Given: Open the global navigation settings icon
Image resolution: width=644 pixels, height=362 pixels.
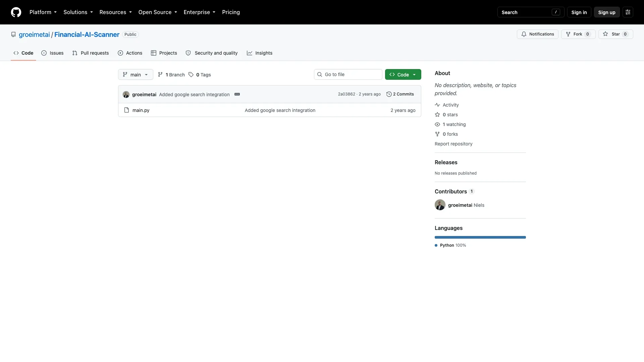Looking at the screenshot, I should (628, 12).
